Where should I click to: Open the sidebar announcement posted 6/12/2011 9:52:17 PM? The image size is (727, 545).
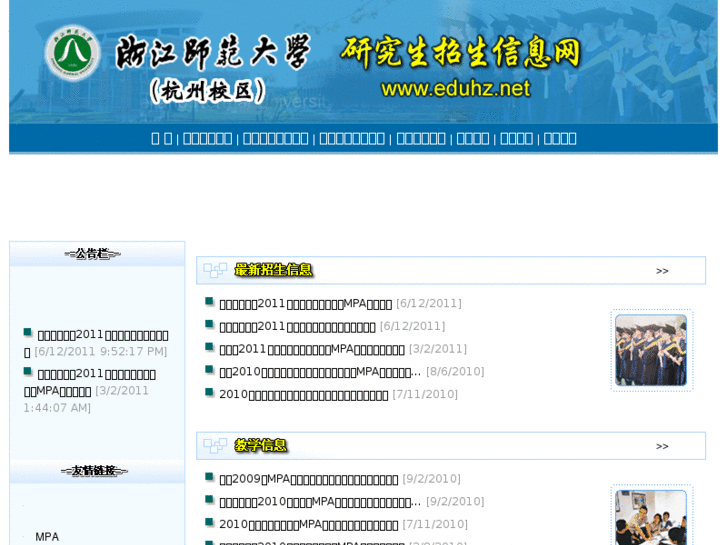click(x=96, y=343)
